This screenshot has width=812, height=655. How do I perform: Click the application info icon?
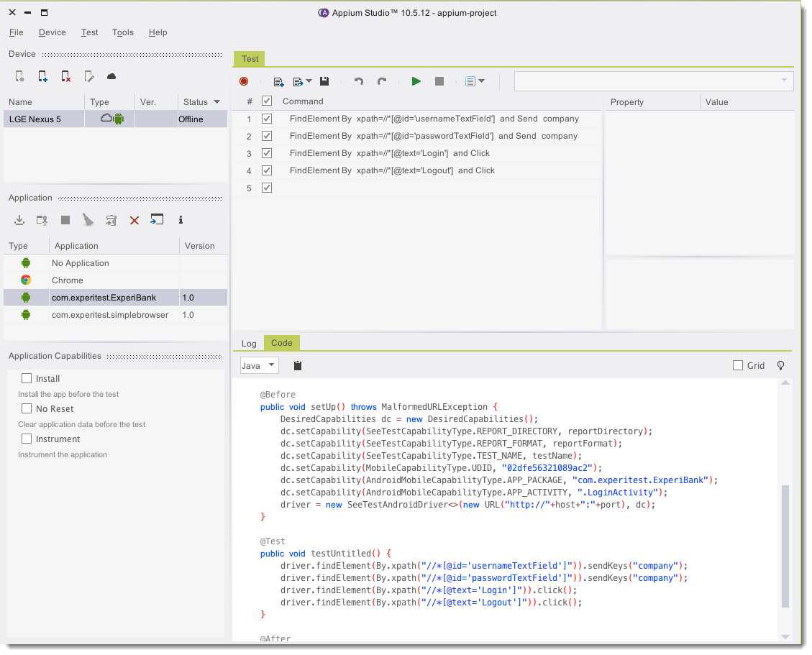(181, 220)
